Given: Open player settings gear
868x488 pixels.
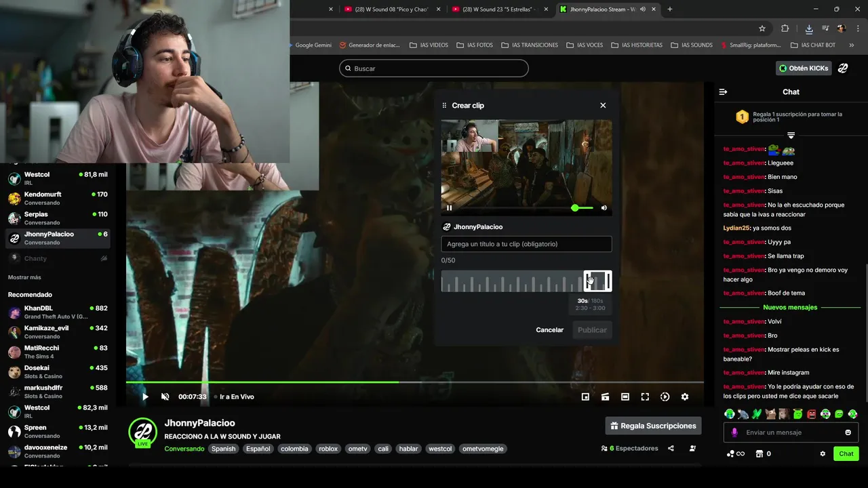Looking at the screenshot, I should (x=685, y=396).
